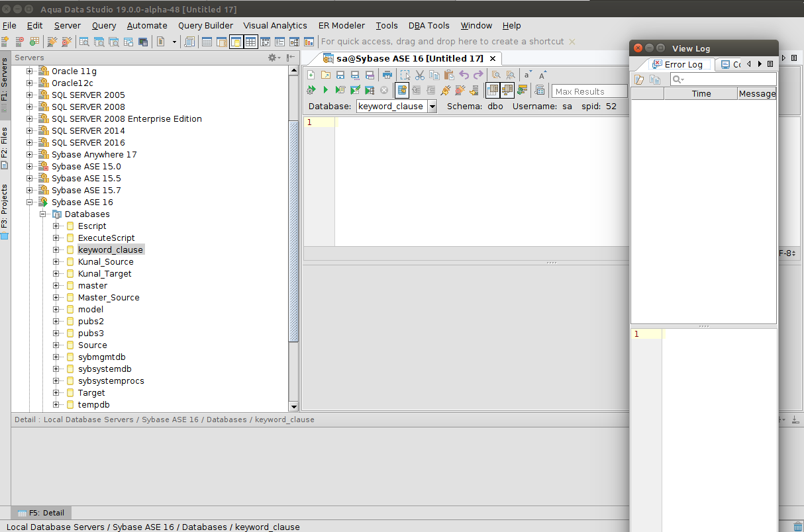Expand the SQL SERVER 2016 server node
This screenshot has height=532, width=804.
tap(29, 142)
